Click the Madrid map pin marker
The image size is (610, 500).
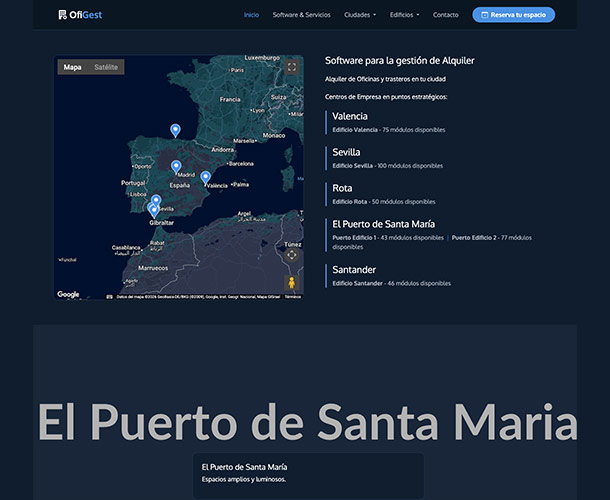176,166
